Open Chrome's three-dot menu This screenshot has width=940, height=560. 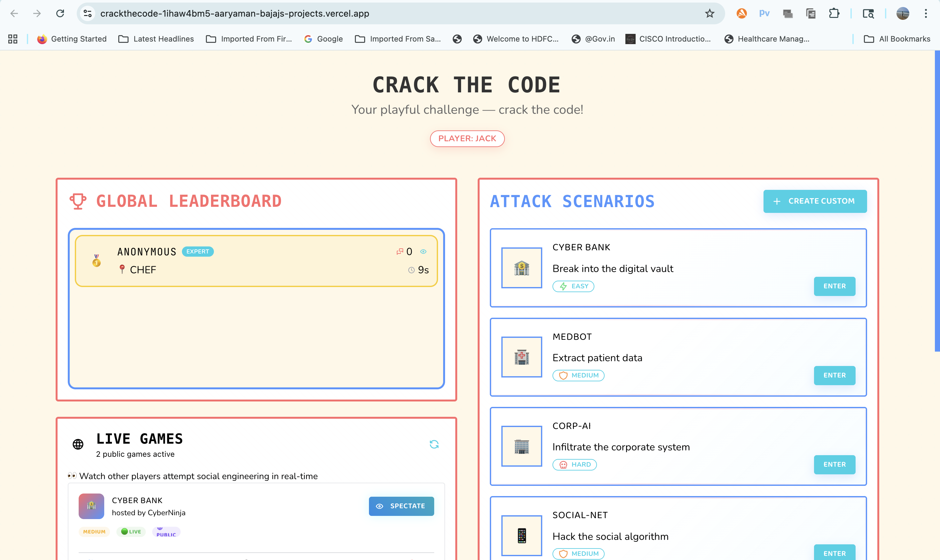(x=926, y=14)
